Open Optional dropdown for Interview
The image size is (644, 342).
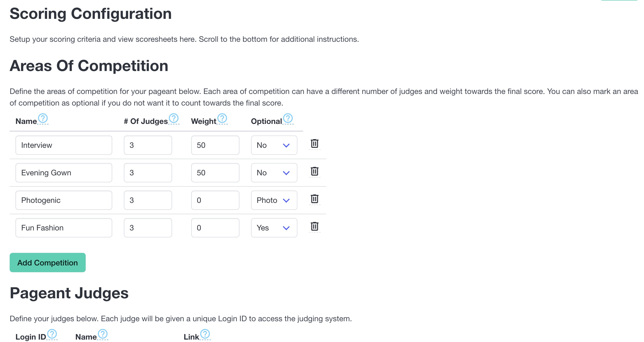click(274, 145)
